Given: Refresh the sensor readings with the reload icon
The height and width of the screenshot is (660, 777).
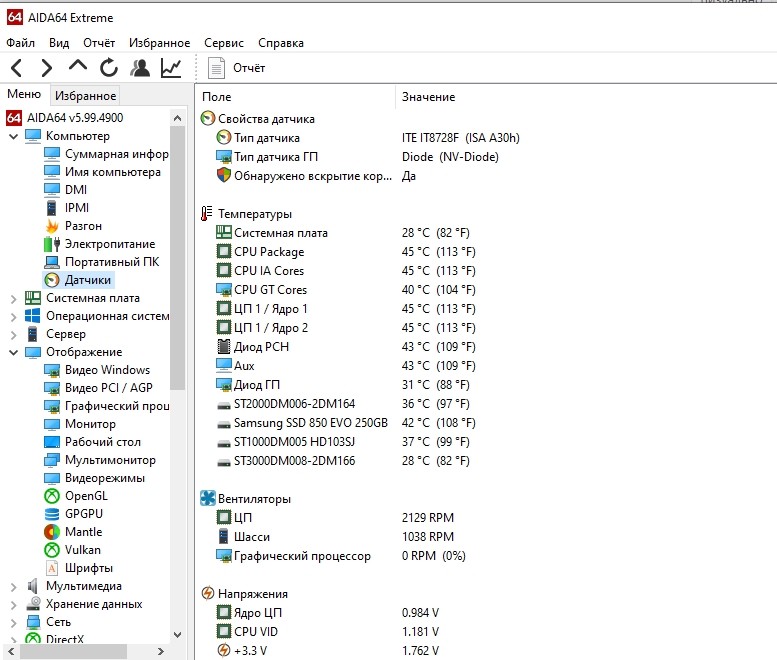Looking at the screenshot, I should 109,68.
